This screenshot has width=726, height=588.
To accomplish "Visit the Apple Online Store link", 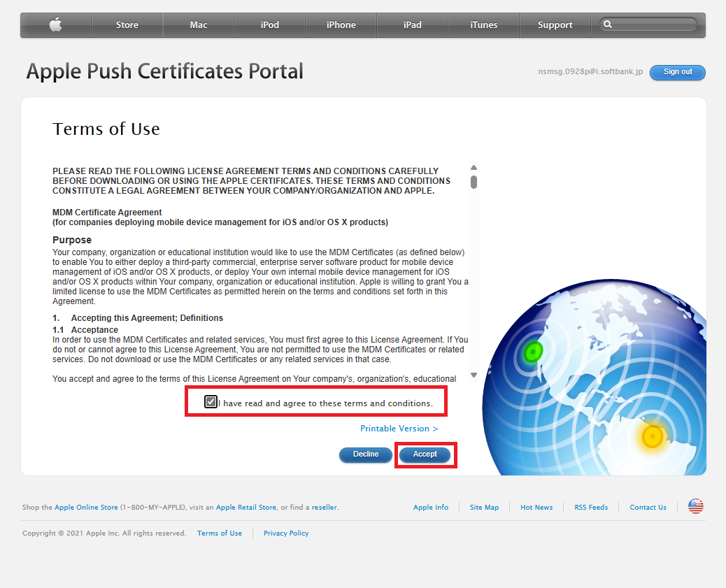I will pos(86,508).
